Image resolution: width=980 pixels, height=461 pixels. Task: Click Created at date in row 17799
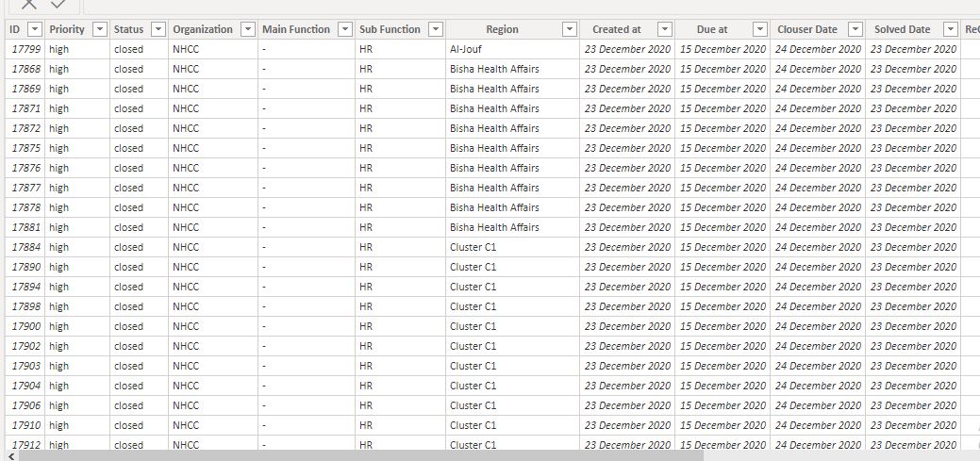[627, 49]
